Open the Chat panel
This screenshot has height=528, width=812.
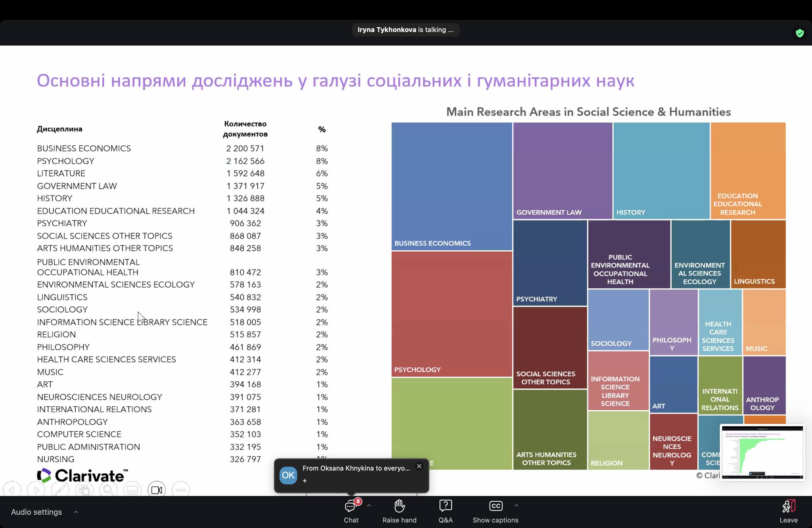(351, 511)
